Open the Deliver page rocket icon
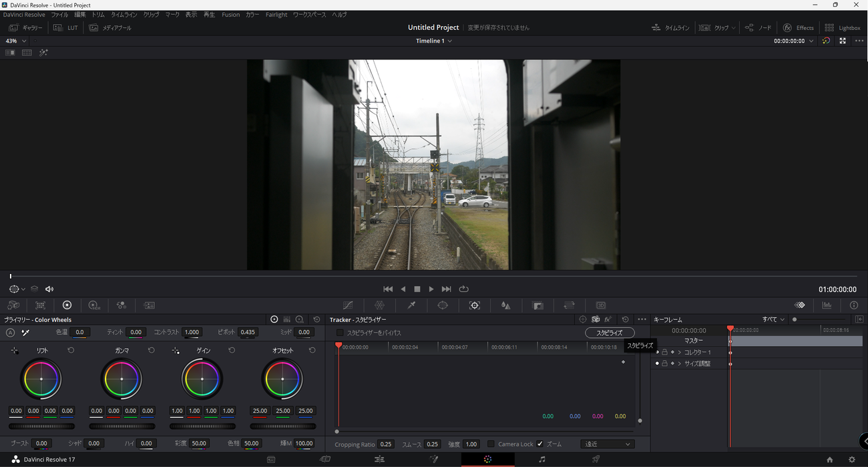 pyautogui.click(x=596, y=459)
